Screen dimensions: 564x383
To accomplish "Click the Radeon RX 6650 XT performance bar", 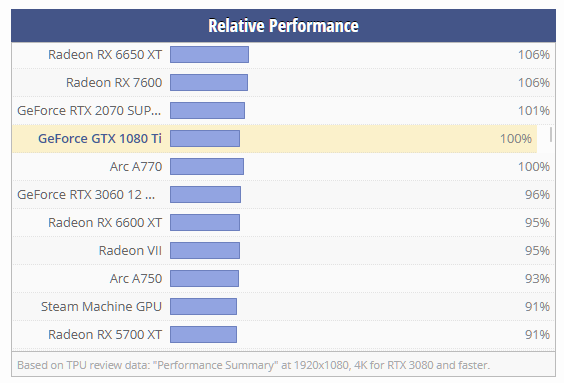I will point(209,55).
